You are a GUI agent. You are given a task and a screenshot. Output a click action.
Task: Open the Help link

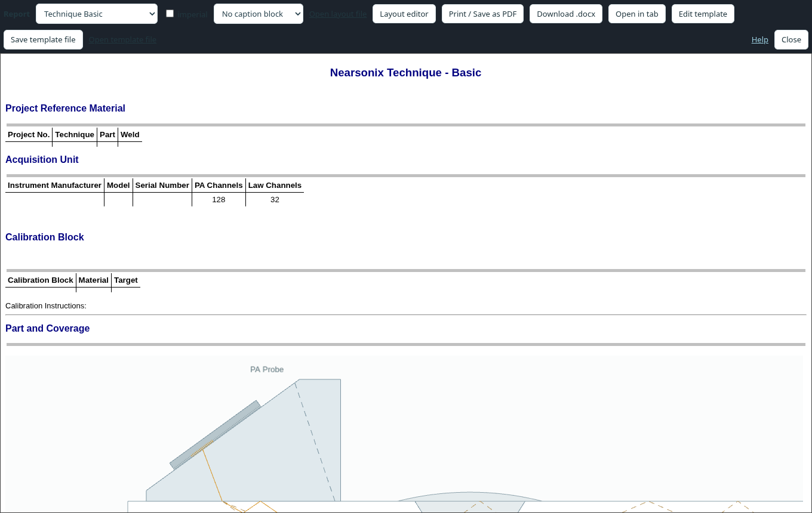click(x=759, y=39)
